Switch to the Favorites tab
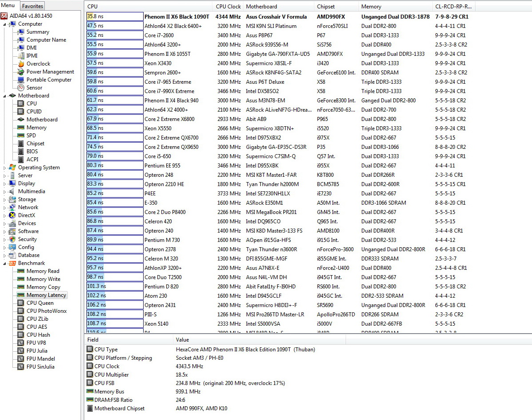The image size is (532, 420). pos(32,6)
